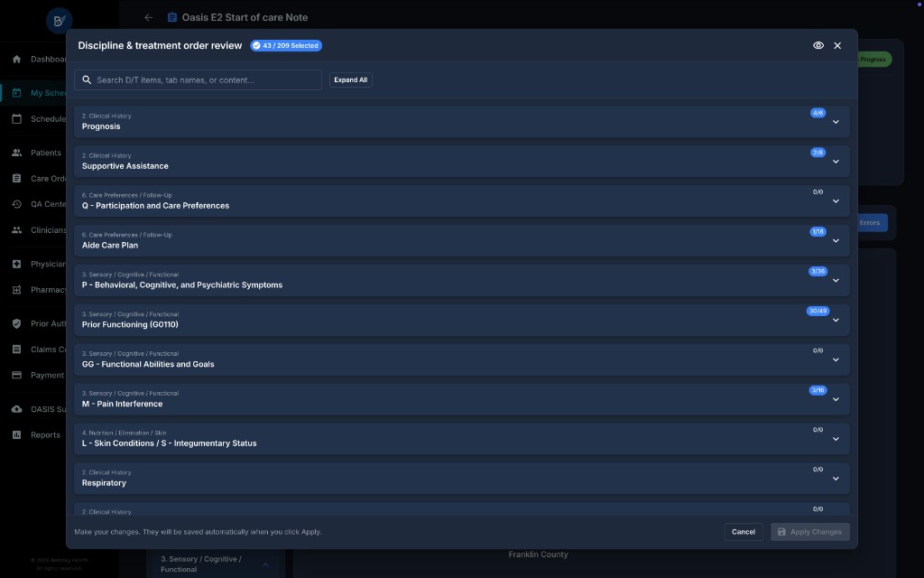Image resolution: width=924 pixels, height=578 pixels.
Task: Collapse 3. Sensory / Cognitive / Functional section below dialog
Action: pos(265,564)
